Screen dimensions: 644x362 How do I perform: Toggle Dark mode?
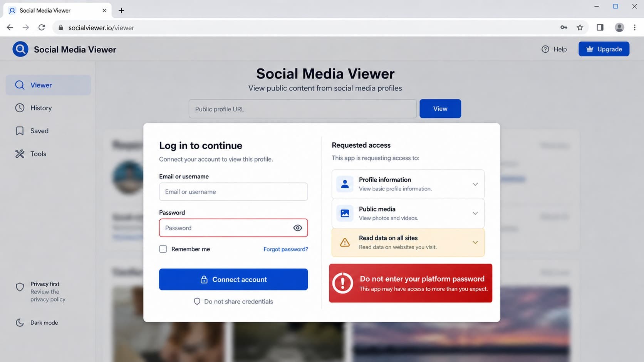(x=37, y=322)
